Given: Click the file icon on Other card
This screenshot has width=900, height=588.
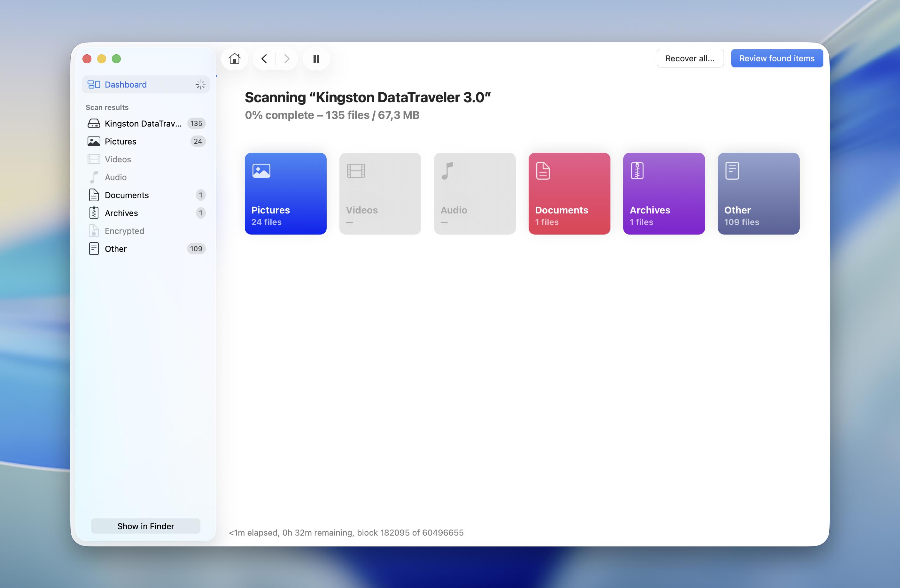Looking at the screenshot, I should (x=732, y=171).
